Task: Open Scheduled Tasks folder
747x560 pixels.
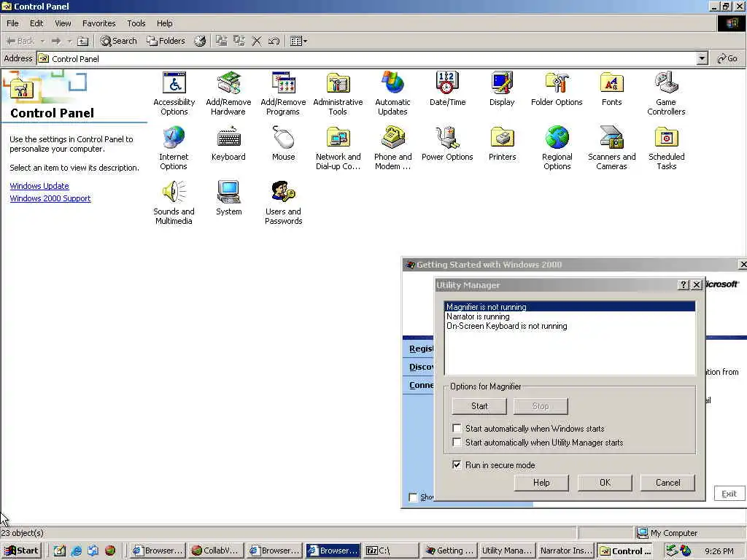Action: pyautogui.click(x=667, y=148)
